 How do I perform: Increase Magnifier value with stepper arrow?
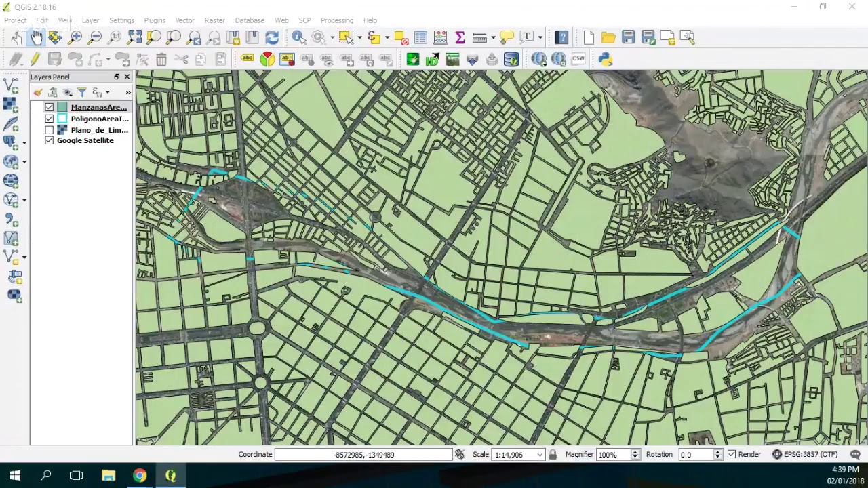point(635,452)
